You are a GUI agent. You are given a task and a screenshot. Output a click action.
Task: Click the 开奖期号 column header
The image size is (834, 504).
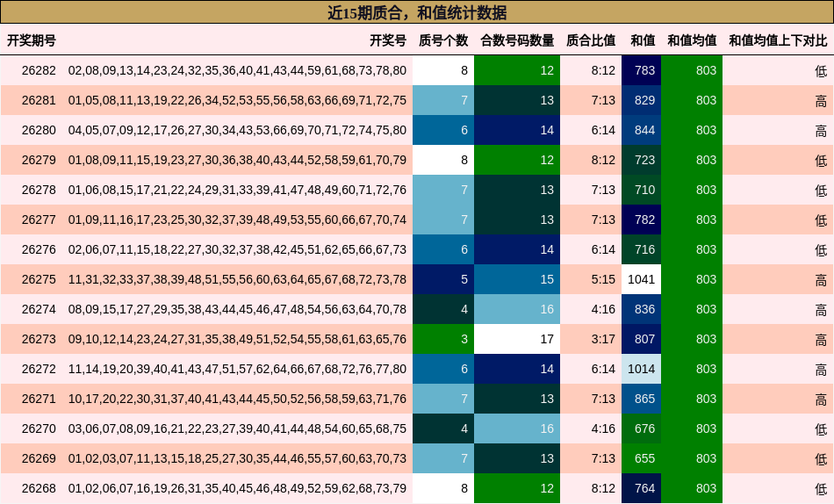[x=32, y=40]
